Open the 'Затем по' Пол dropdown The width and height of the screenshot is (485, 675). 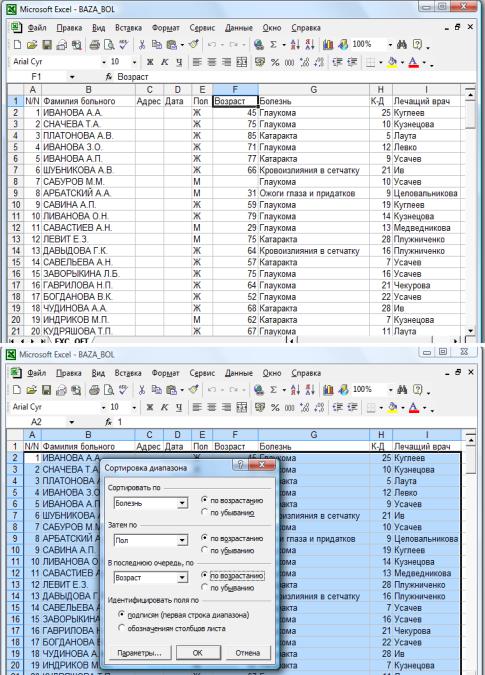pos(182,540)
